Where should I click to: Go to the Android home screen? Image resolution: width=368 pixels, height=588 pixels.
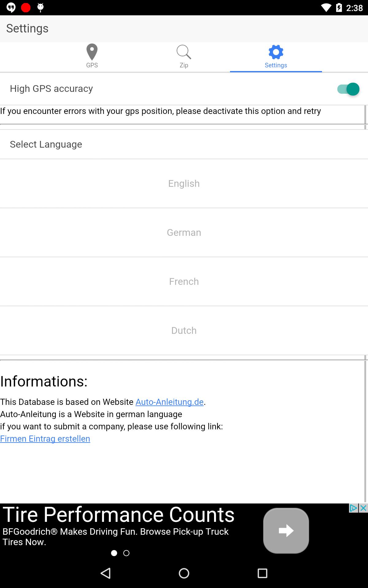click(184, 573)
